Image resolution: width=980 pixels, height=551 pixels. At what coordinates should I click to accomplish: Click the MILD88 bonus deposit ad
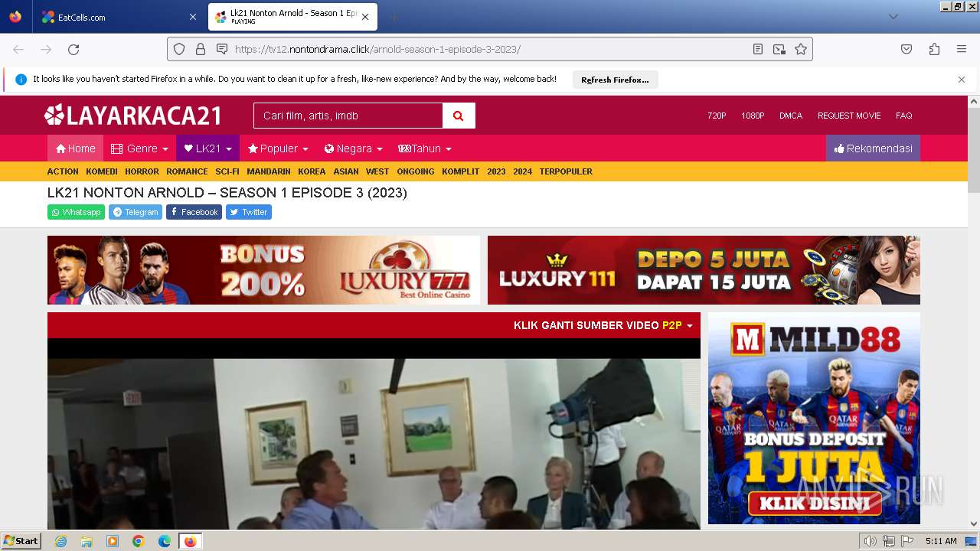[814, 418]
